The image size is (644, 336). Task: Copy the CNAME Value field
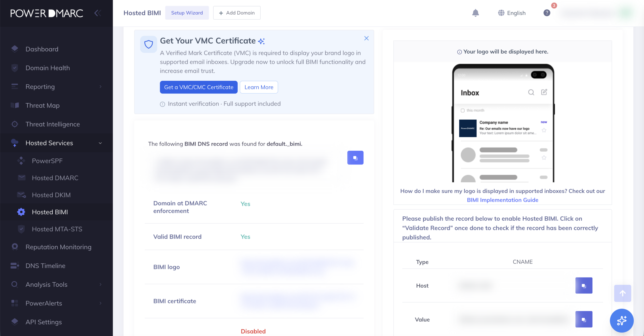[x=584, y=319]
